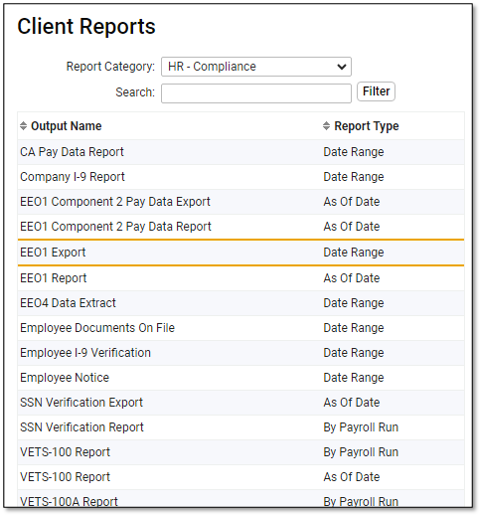Select EEO1 Component 2 Pay Data Report
This screenshot has height=516, width=482.
(241, 227)
